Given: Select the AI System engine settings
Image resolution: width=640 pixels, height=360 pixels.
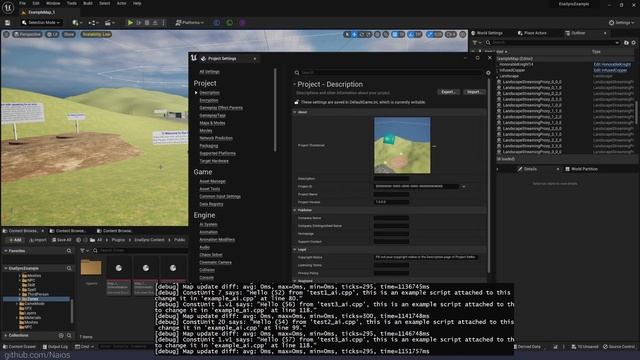Looking at the screenshot, I should coord(208,224).
